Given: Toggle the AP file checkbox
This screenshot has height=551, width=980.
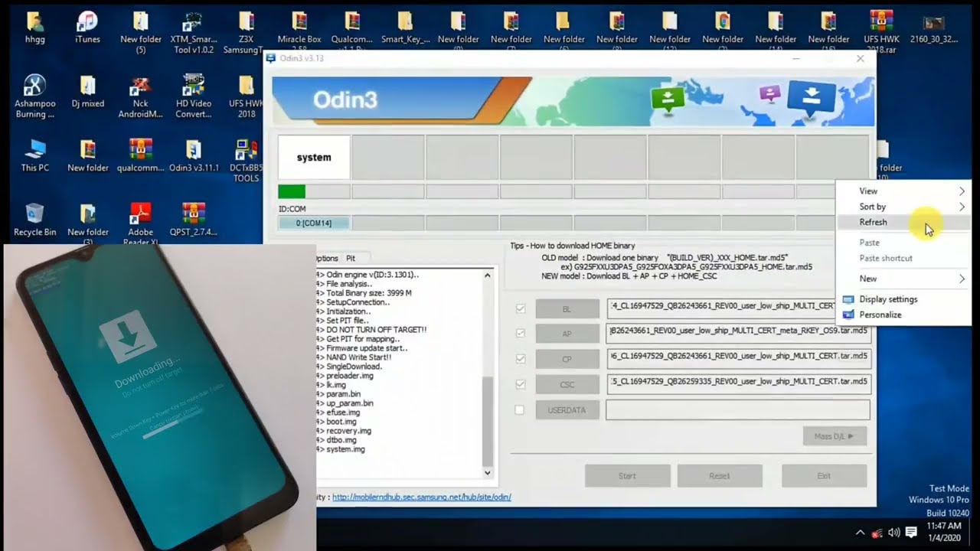Looking at the screenshot, I should (521, 334).
